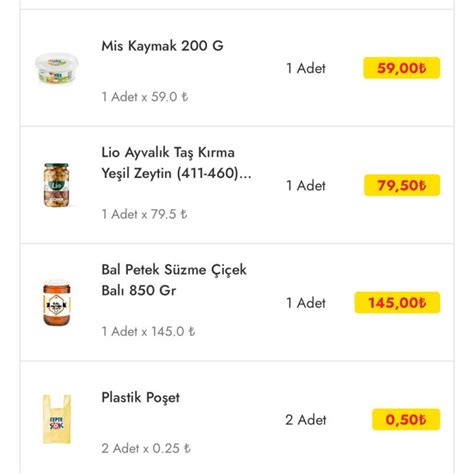Viewport: 474px width, 474px height.
Task: Click the '1 Adet x 79.5 ₺' unit price
Action: 144,214
